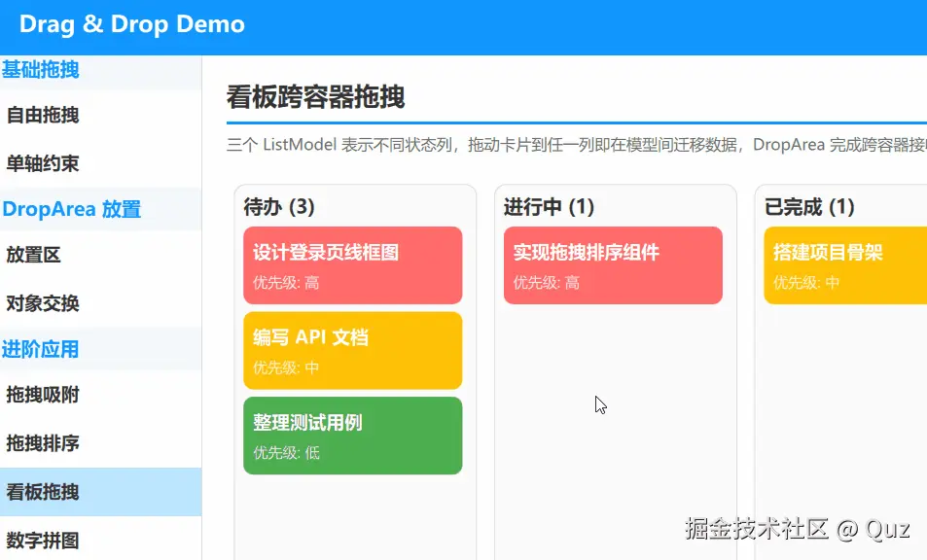Select 单轴约束 in the sidebar

pyautogui.click(x=100, y=163)
